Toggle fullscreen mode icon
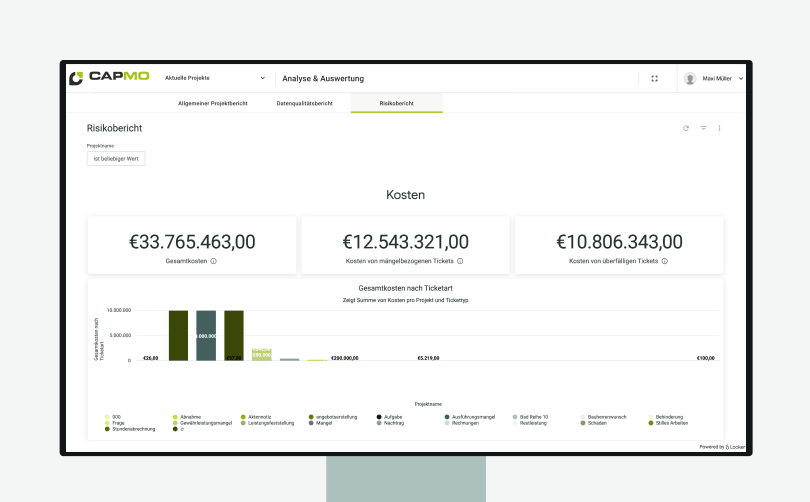This screenshot has height=502, width=810. 655,79
